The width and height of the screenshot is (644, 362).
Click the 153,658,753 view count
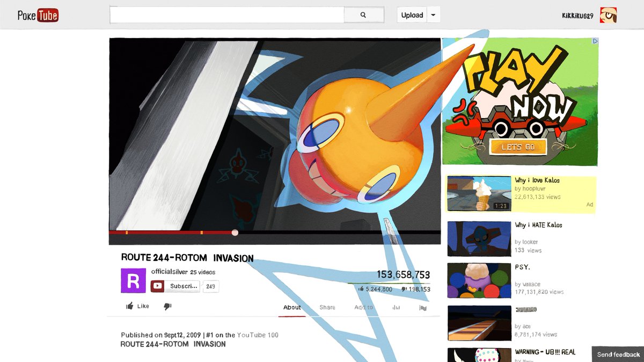(x=403, y=275)
